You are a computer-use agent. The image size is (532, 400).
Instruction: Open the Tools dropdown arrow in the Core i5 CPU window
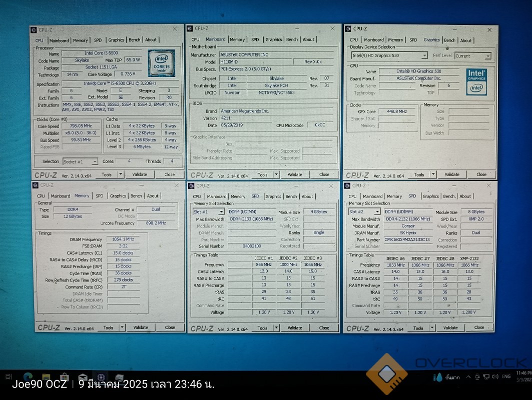click(121, 174)
